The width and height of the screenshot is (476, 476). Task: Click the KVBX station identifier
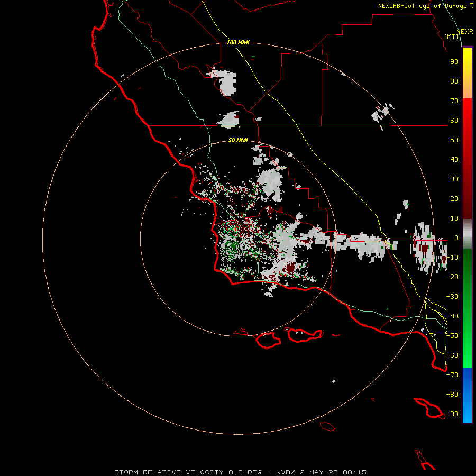click(287, 472)
